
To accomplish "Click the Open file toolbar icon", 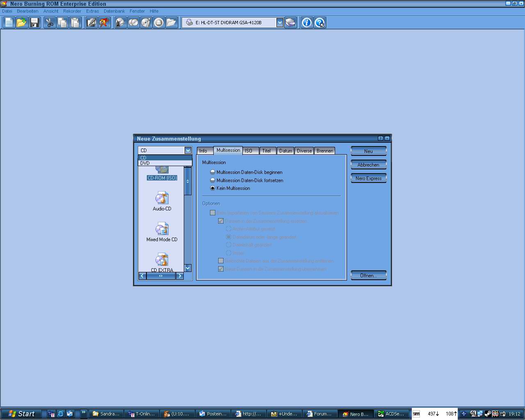I will [21, 23].
